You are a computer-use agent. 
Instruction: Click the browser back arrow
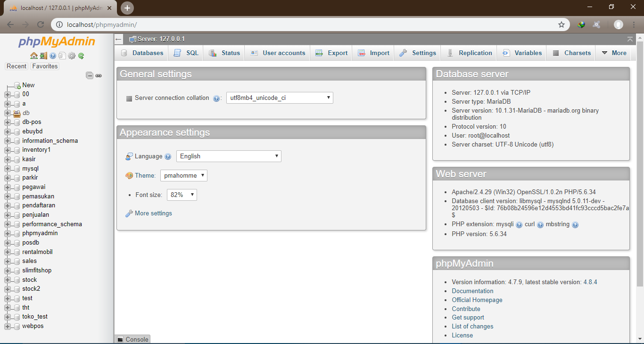coord(10,25)
